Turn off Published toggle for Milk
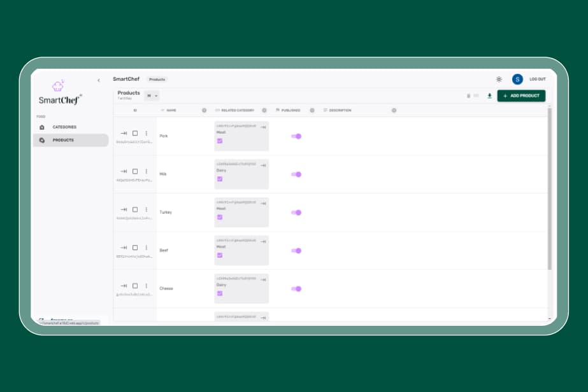Viewport: 588px width, 392px height. 296,174
